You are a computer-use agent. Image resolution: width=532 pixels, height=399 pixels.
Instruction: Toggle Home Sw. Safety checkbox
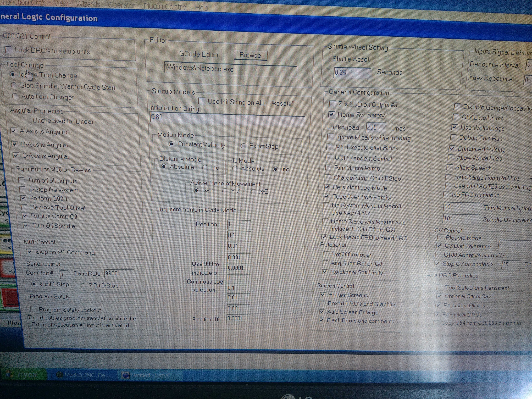click(x=331, y=114)
